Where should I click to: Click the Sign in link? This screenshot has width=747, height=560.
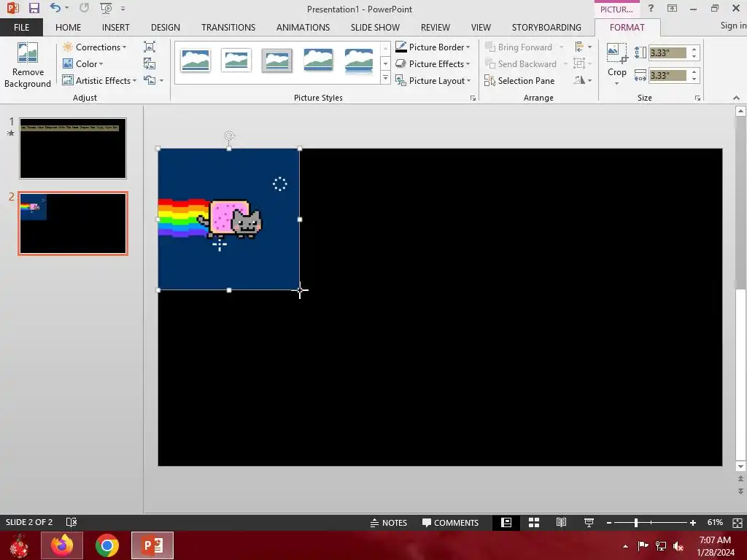click(733, 26)
